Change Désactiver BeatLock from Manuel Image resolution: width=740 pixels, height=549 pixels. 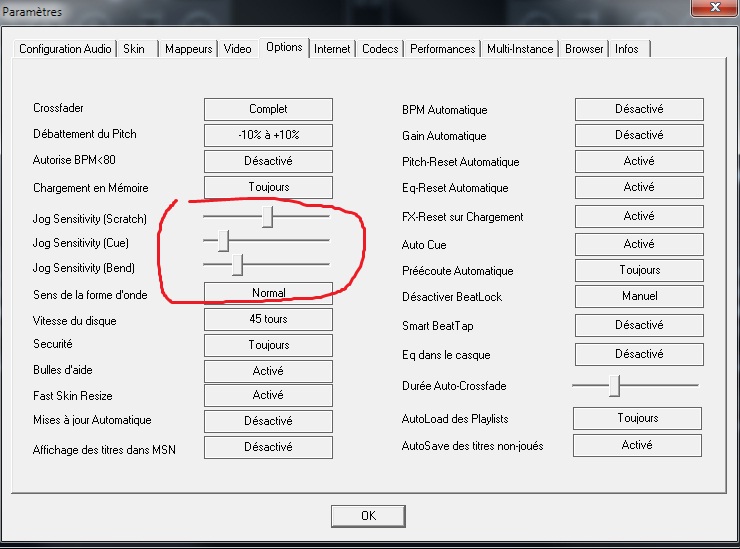[x=639, y=296]
